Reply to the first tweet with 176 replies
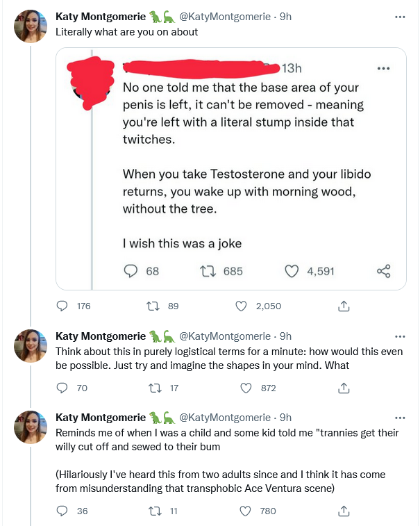Screen dimensions: 420x526 point(62,306)
